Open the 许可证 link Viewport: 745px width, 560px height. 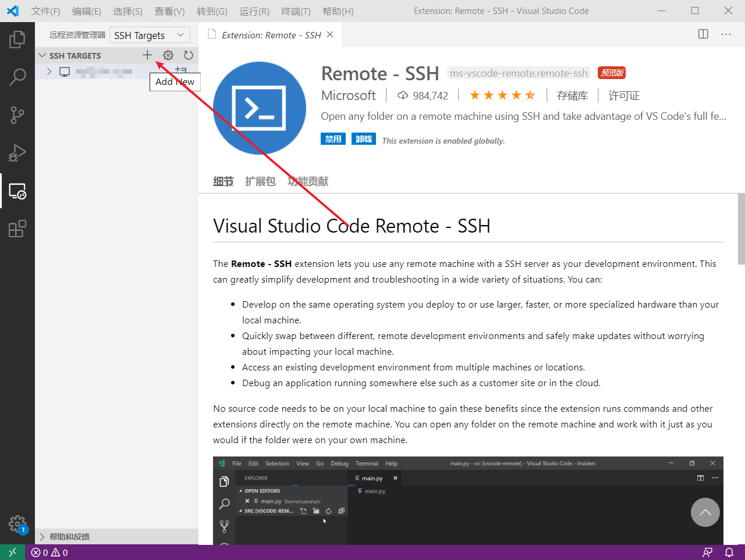pyautogui.click(x=624, y=96)
